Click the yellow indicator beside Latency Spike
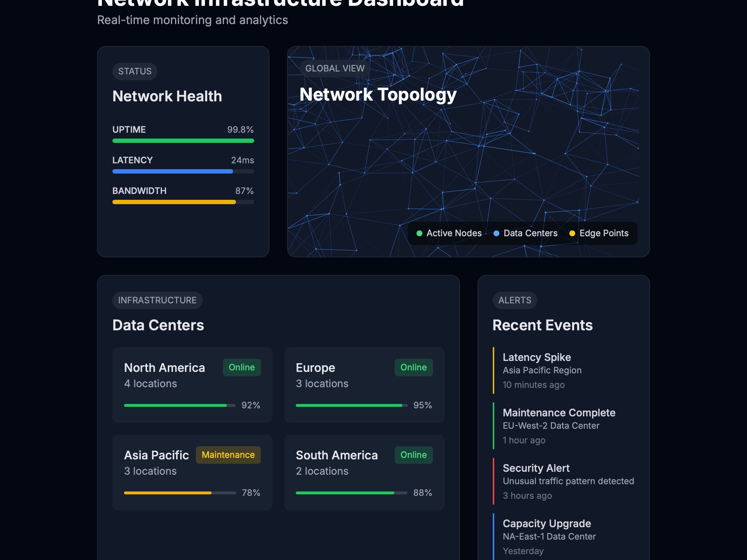This screenshot has height=560, width=747. 494,370
